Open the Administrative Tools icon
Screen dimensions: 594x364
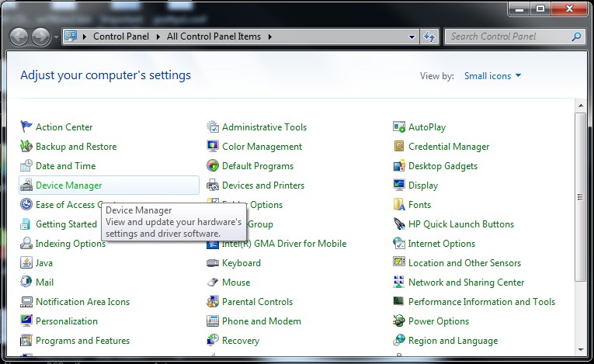point(213,127)
